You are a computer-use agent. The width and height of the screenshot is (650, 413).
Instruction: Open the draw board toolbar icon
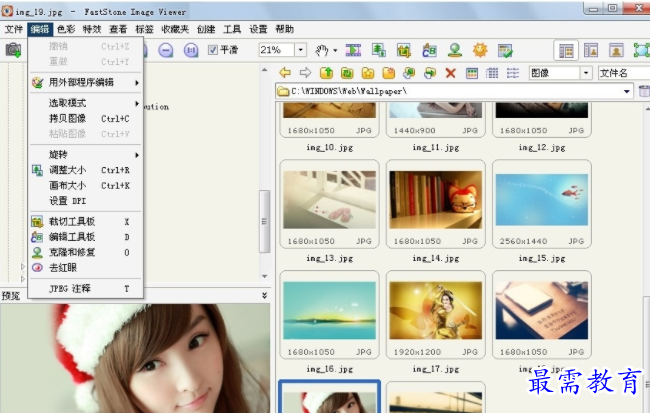429,51
